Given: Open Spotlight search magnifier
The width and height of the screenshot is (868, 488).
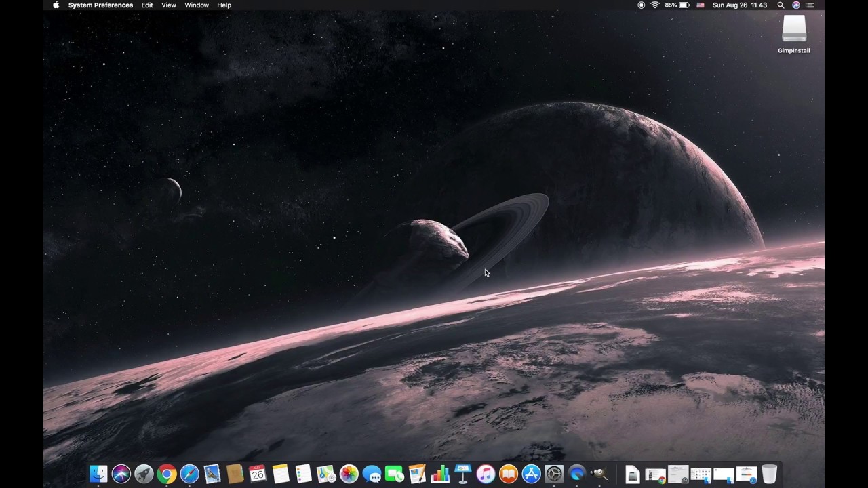Looking at the screenshot, I should [x=781, y=5].
